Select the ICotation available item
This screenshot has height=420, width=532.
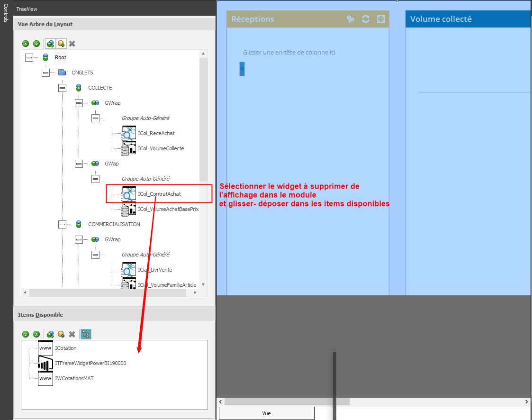[x=65, y=348]
